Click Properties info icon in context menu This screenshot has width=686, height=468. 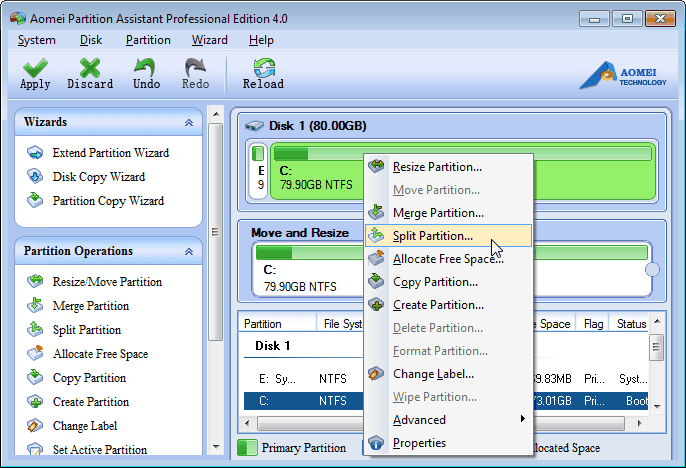tap(376, 443)
